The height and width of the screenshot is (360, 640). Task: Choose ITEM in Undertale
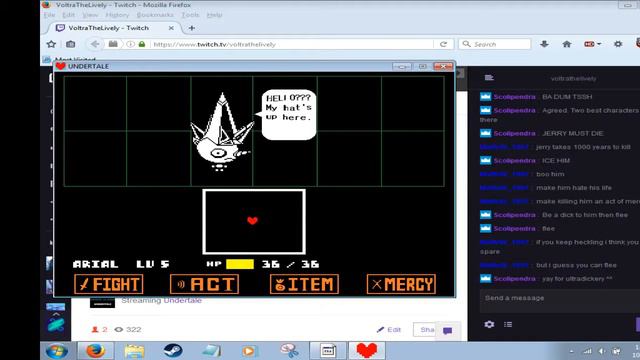pos(304,284)
